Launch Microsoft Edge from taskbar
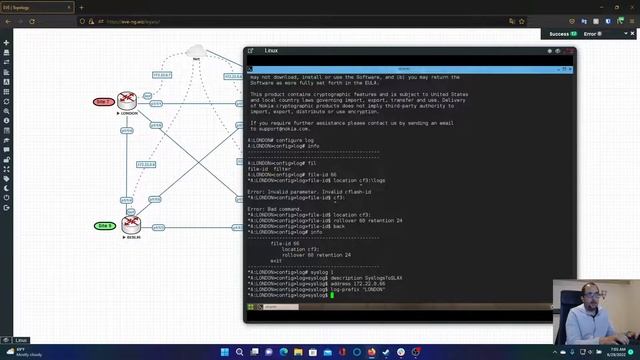Viewport: 640px width, 360px height. click(284, 352)
